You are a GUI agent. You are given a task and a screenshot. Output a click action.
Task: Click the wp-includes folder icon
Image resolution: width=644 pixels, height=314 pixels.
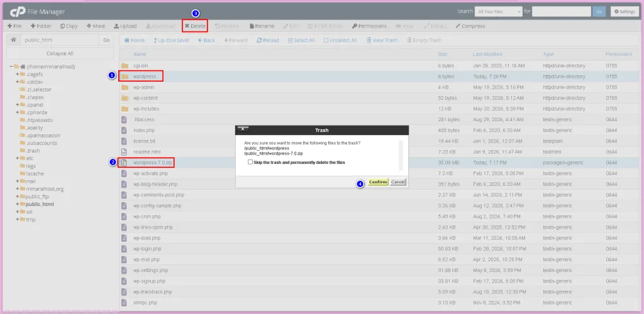pyautogui.click(x=125, y=109)
